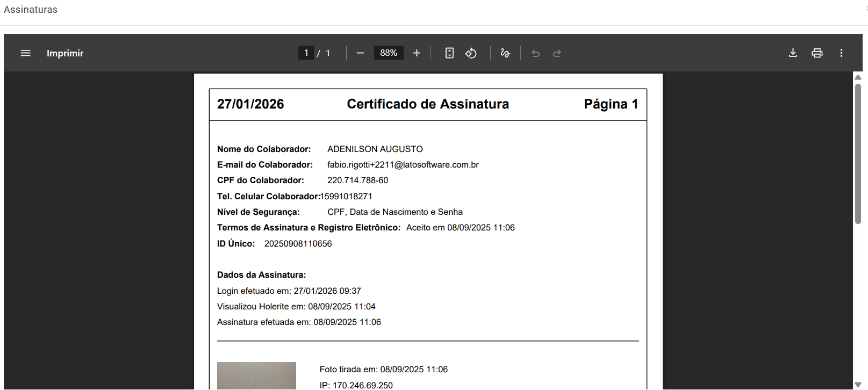Image resolution: width=868 pixels, height=390 pixels.
Task: Click the vertical scrollbar thumb
Action: (858, 153)
